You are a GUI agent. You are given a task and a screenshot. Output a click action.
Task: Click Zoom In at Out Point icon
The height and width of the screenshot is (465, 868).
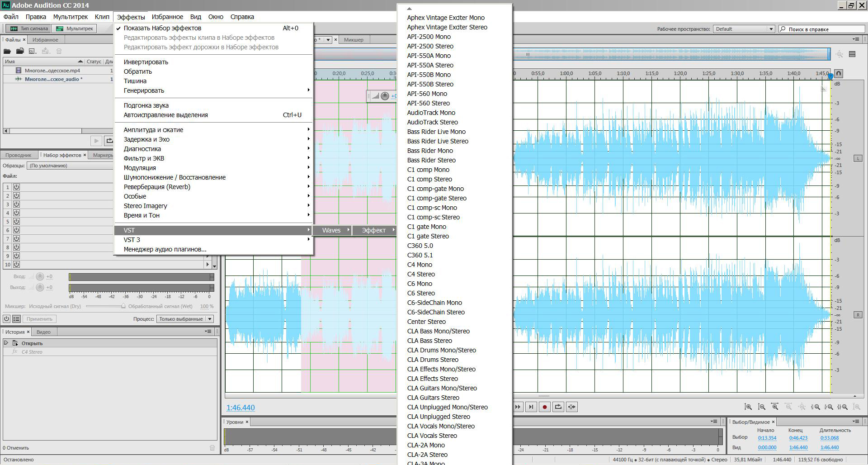(x=829, y=407)
